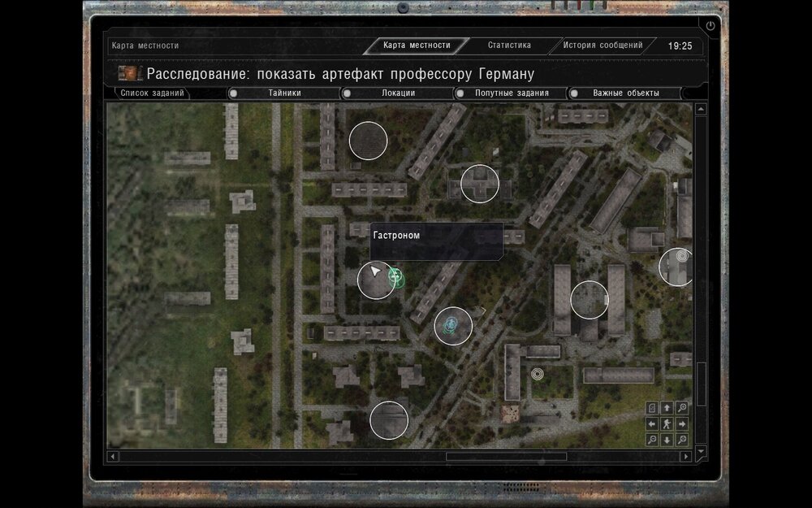Click the task title Расследование: показать артефакт
Screen dimensions: 812x508
[x=340, y=74]
